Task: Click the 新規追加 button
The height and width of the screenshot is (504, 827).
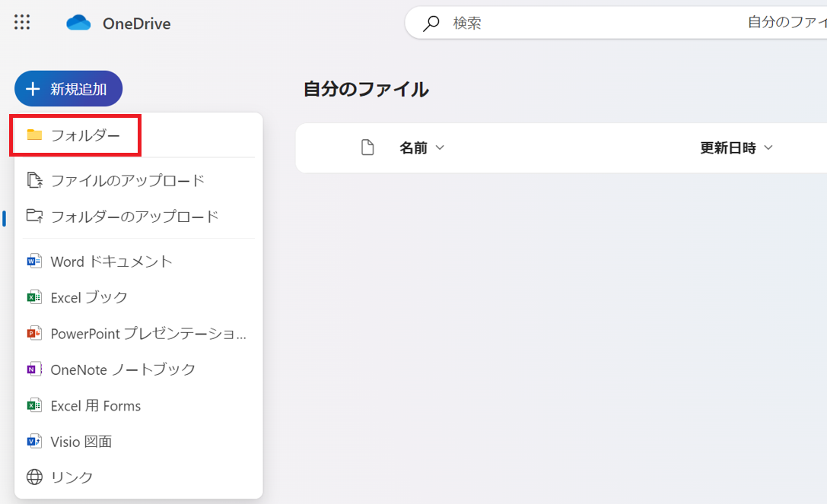Action: point(68,89)
